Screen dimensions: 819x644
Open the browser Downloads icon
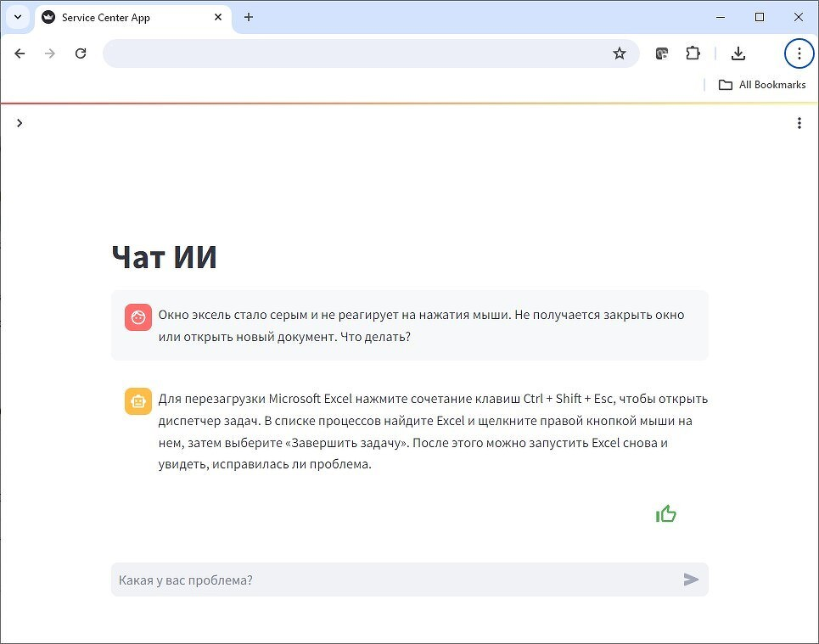(x=738, y=53)
